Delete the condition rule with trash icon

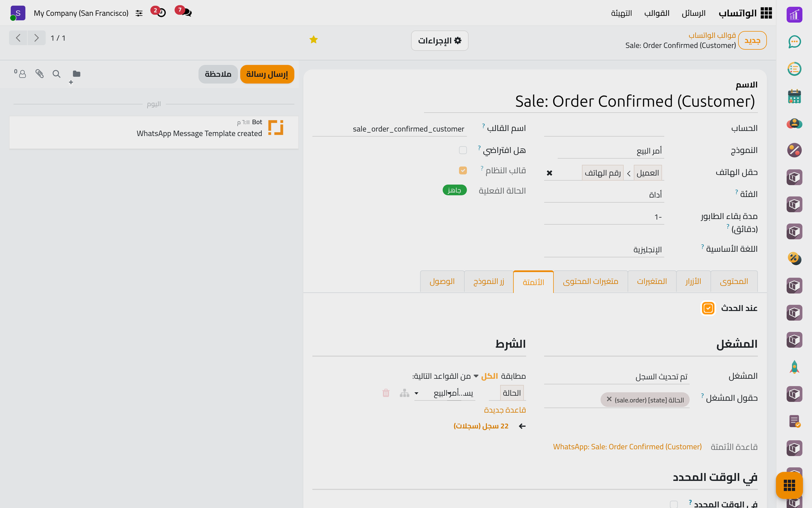(x=386, y=393)
